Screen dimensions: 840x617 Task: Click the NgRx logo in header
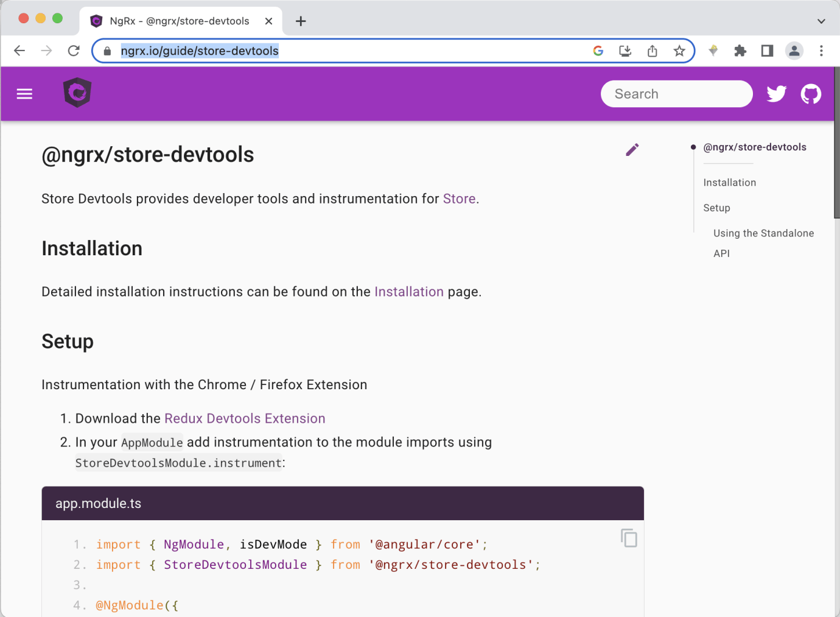click(x=77, y=93)
